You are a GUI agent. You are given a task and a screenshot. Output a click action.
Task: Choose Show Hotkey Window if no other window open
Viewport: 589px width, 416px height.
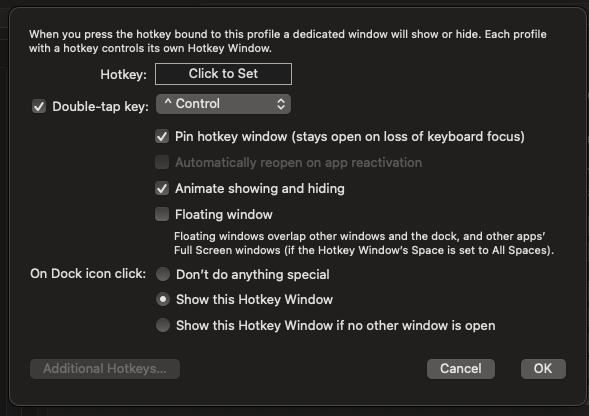[x=163, y=325]
